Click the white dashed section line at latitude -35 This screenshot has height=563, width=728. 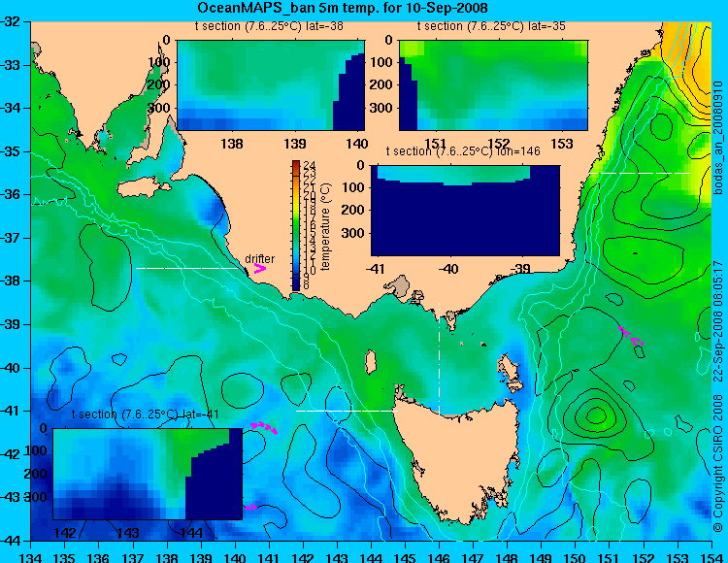pos(640,173)
